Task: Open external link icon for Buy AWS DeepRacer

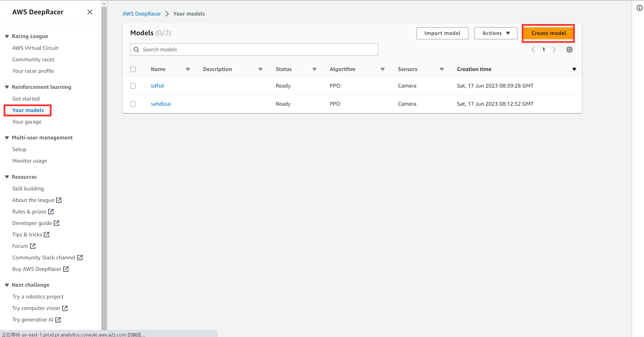Action: pos(66,269)
